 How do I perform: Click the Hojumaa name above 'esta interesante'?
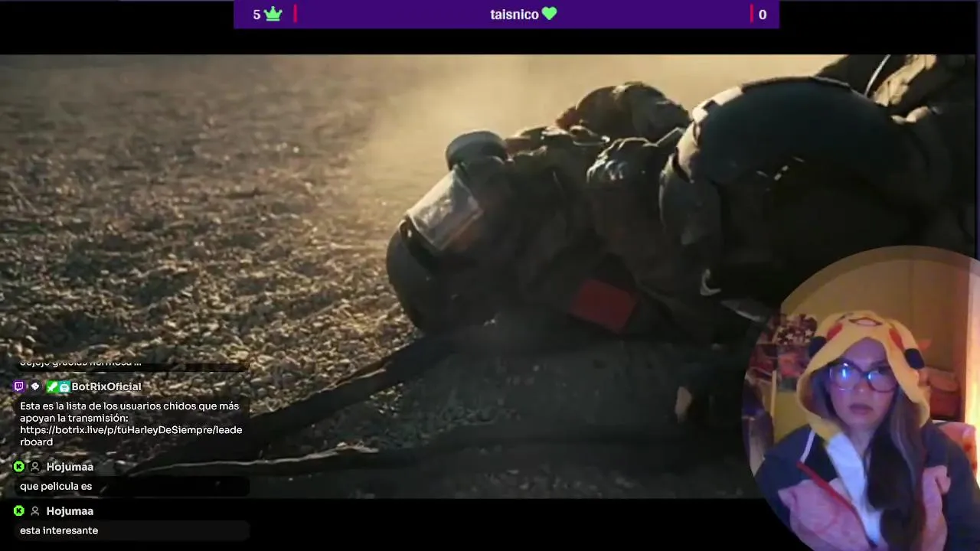[70, 511]
